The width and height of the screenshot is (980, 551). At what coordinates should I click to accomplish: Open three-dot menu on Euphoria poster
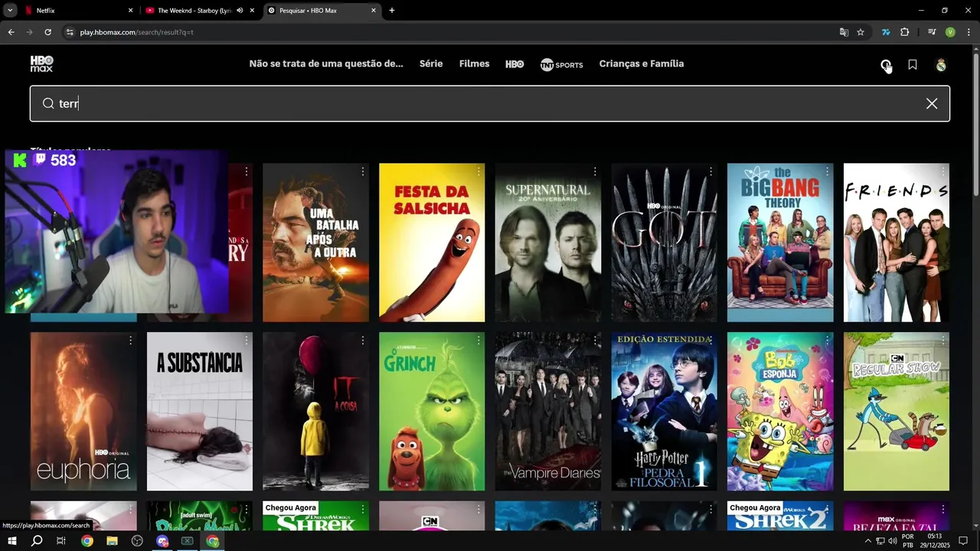(x=130, y=340)
